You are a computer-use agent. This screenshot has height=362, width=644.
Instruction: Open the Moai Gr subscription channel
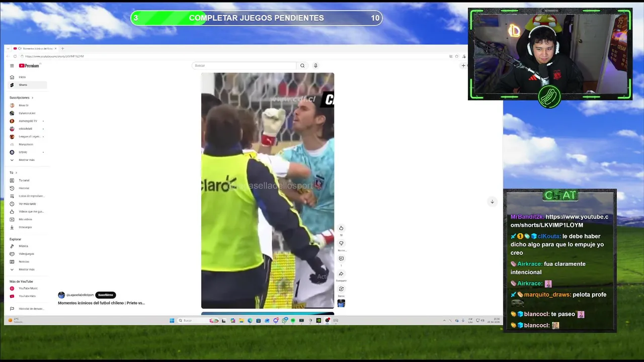click(28, 106)
